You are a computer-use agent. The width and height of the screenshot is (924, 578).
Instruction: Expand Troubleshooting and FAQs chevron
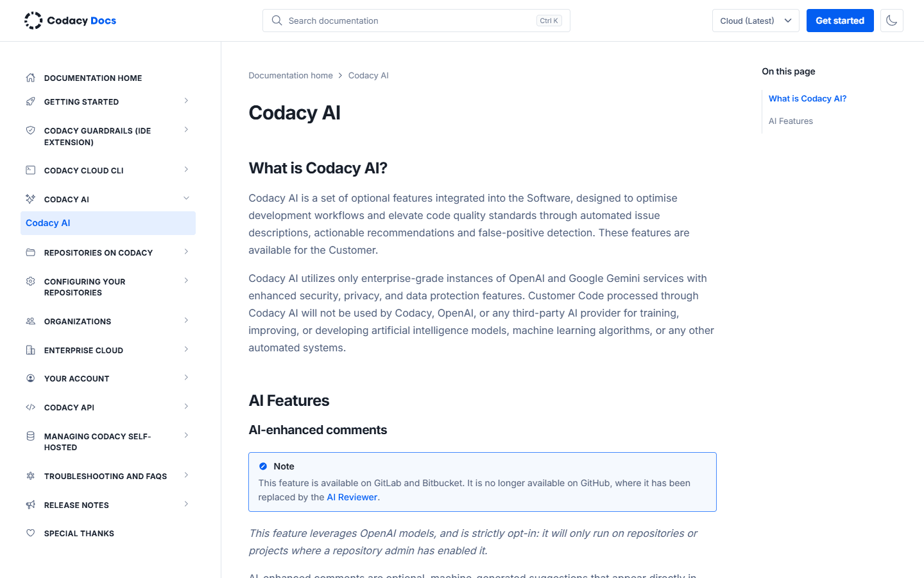click(186, 475)
